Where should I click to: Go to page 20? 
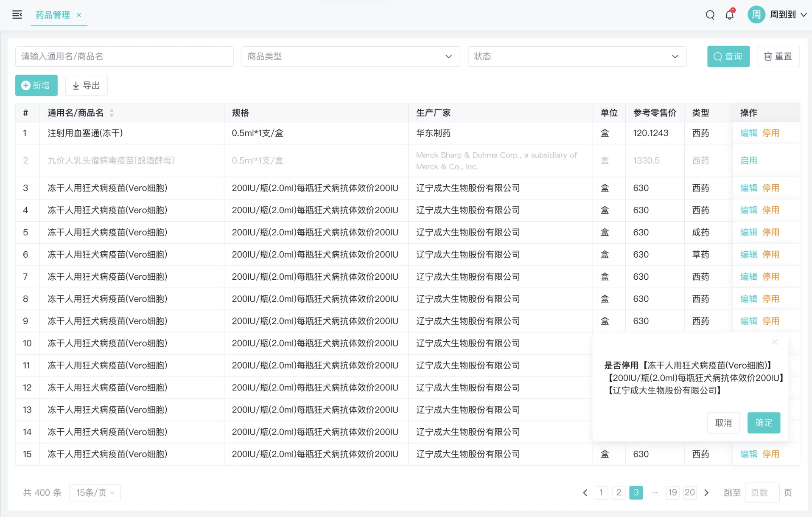[690, 492]
